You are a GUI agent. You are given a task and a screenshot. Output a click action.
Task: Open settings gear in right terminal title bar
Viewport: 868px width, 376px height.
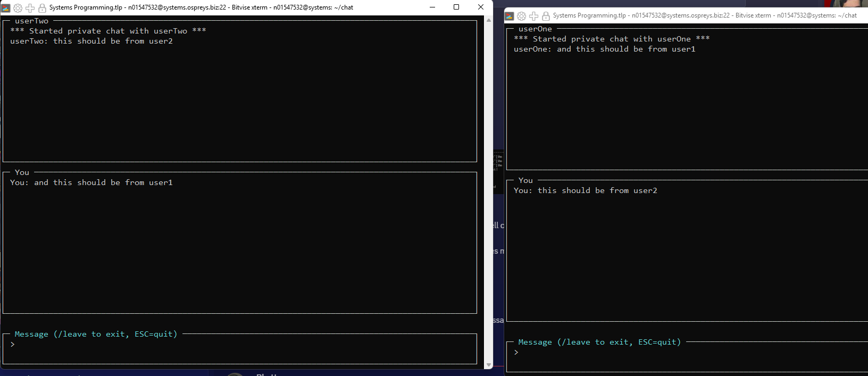(x=521, y=16)
